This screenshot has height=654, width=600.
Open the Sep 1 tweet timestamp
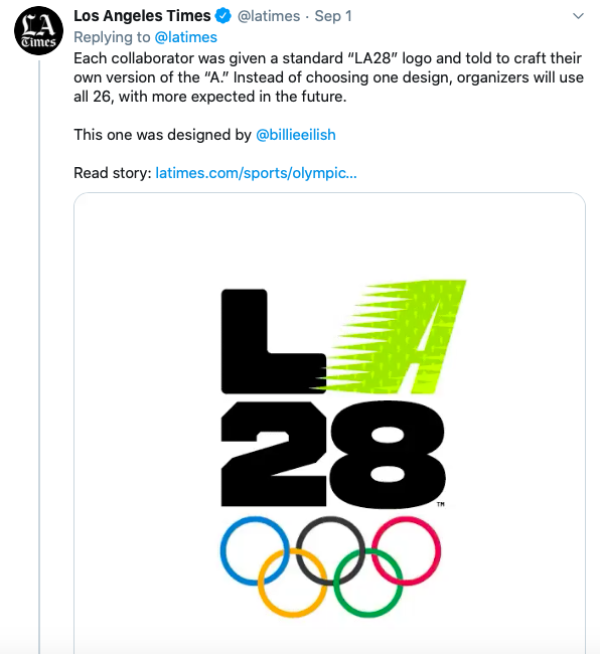coord(333,16)
